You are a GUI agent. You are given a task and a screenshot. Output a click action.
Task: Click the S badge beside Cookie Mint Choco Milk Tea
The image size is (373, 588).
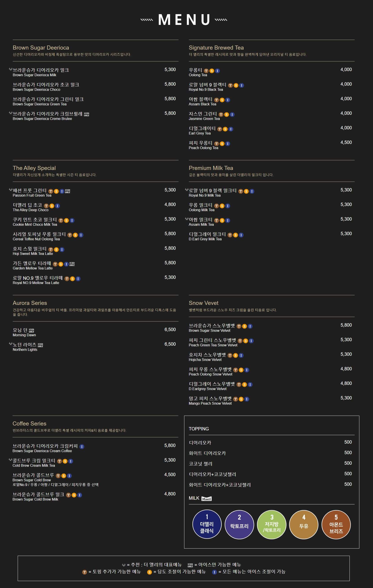coord(66,221)
